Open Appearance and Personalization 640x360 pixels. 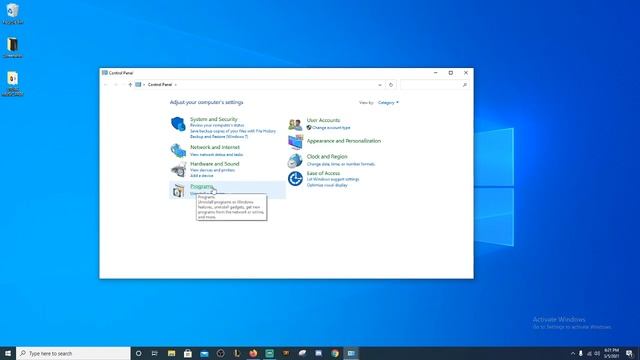(344, 141)
